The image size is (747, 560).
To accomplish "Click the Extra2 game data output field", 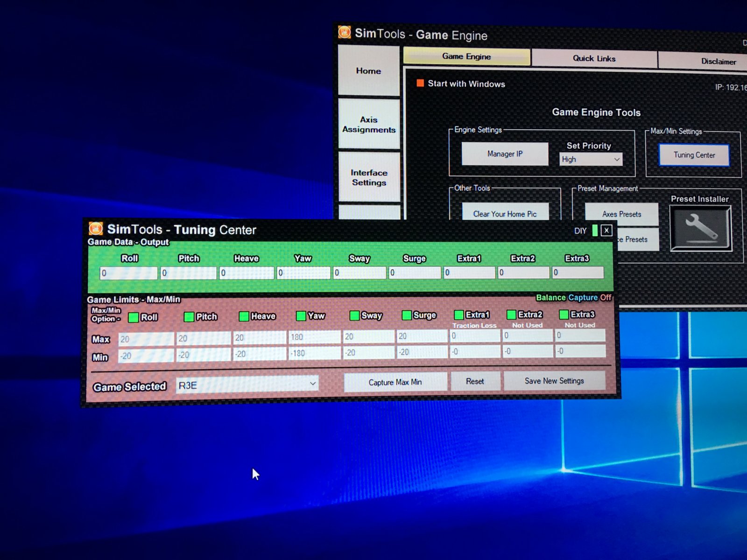I will tap(523, 272).
